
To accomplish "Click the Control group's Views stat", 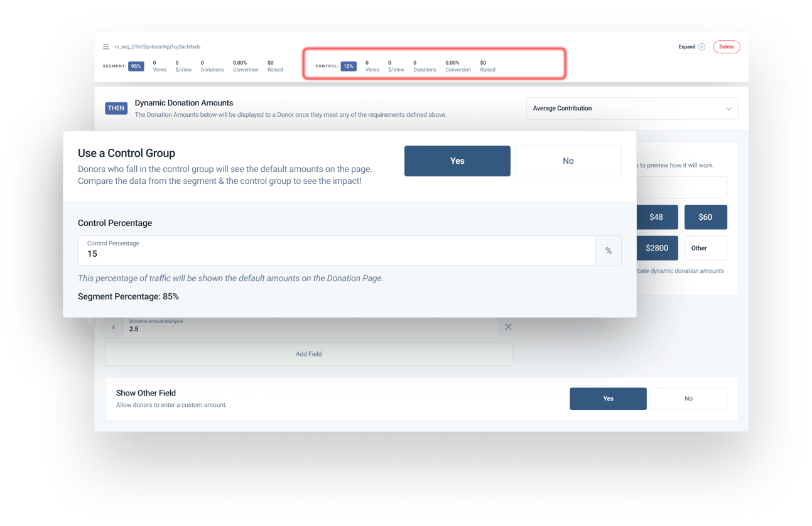I will pyautogui.click(x=372, y=66).
